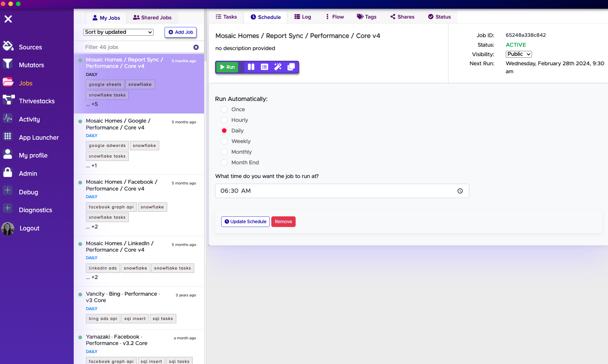Click the magic wand icon
Screen dimensions: 608x364
point(278,67)
